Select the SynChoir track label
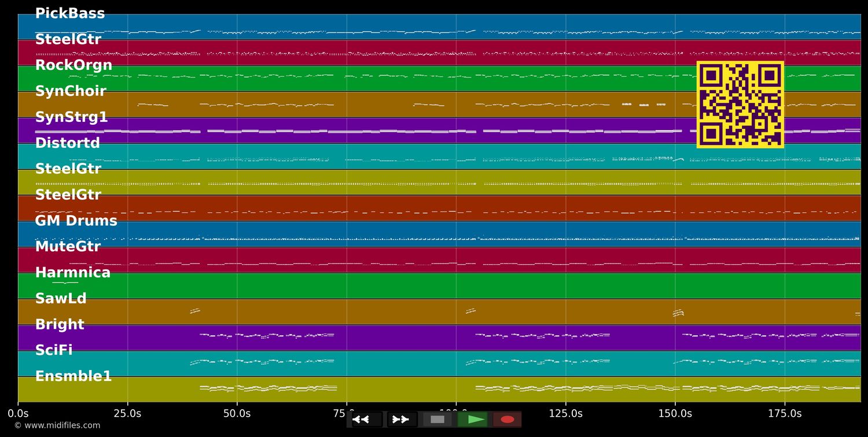Screen dimensions: 868x437 coord(71,91)
